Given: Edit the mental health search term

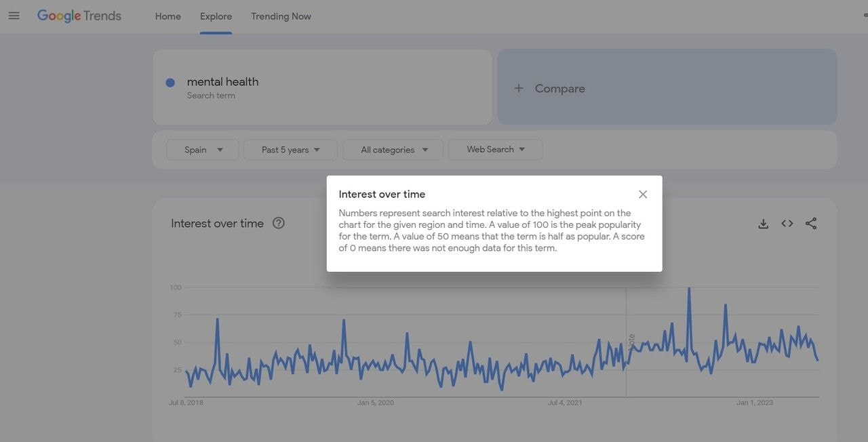Looking at the screenshot, I should click(223, 81).
